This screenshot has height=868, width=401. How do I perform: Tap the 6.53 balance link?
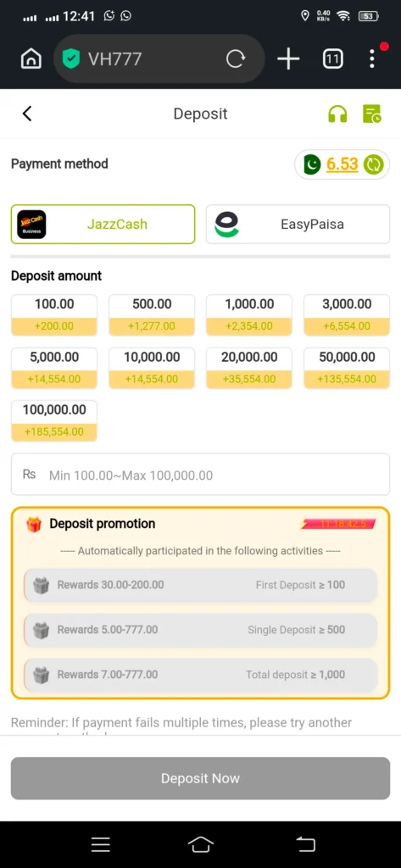(x=343, y=164)
